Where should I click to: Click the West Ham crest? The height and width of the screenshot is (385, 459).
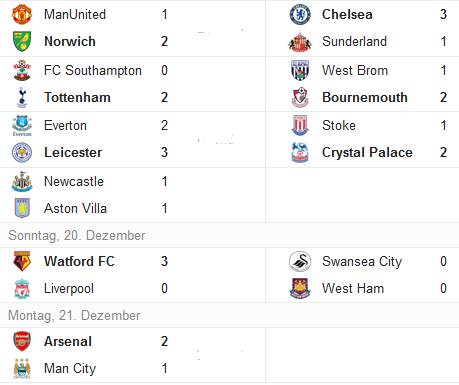point(300,288)
